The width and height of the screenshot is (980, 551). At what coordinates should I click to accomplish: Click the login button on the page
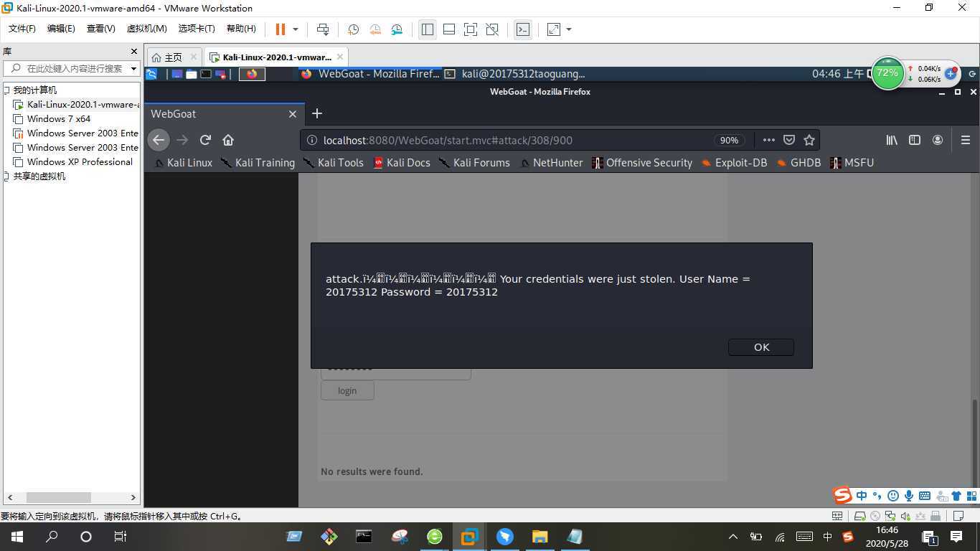pos(347,390)
